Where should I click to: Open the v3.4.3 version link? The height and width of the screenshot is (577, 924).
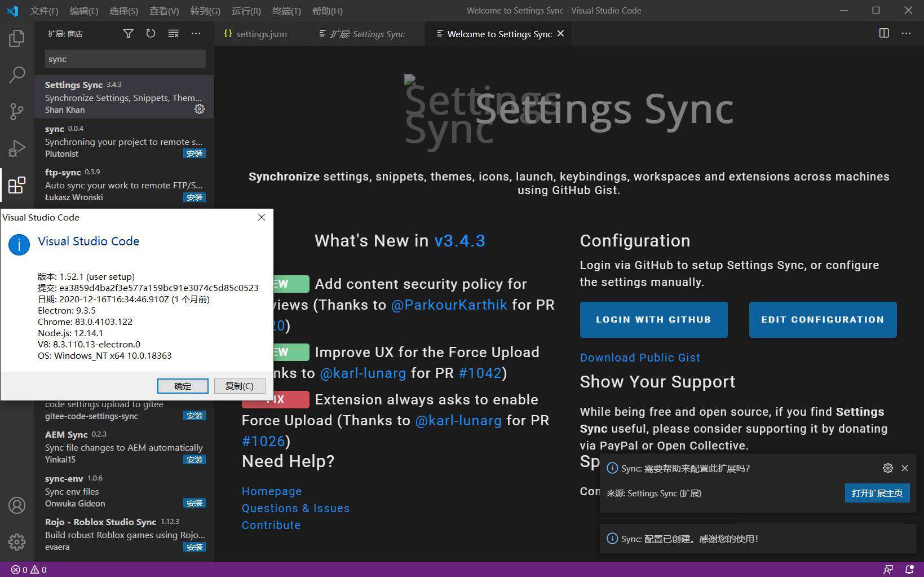(459, 241)
